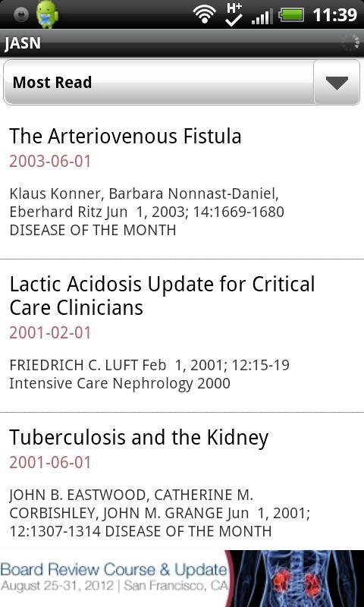The height and width of the screenshot is (607, 364).
Task: Select the 2003-06-01 date line
Action: [50, 162]
